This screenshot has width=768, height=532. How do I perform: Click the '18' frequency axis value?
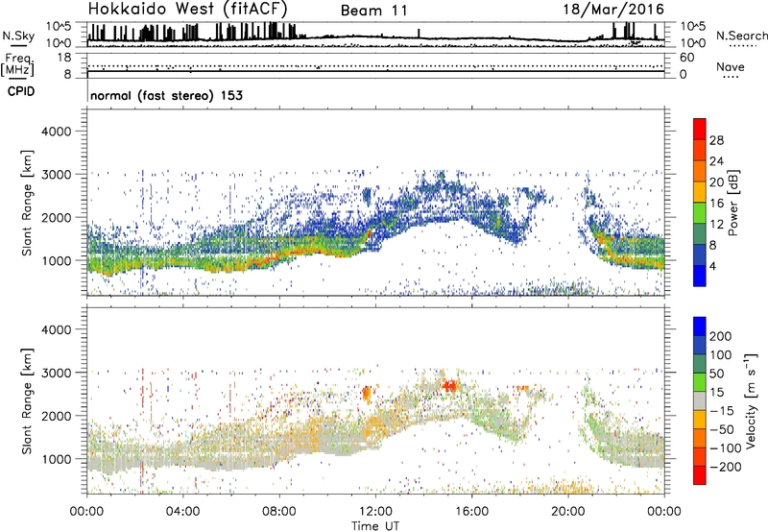64,58
